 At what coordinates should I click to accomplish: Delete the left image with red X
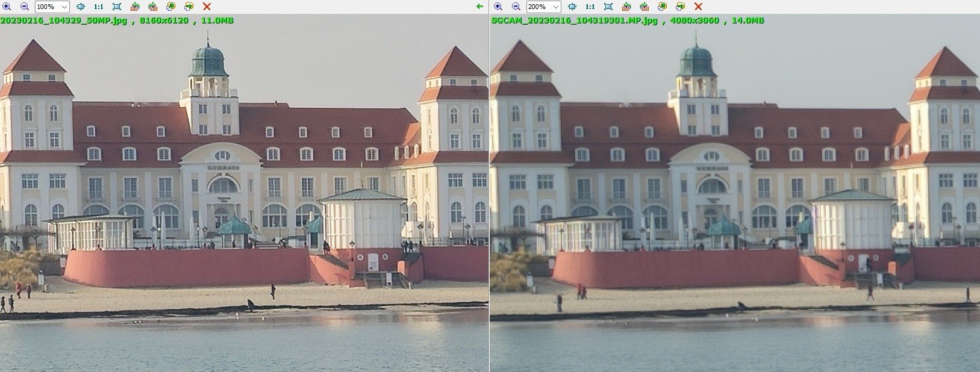pos(207,7)
